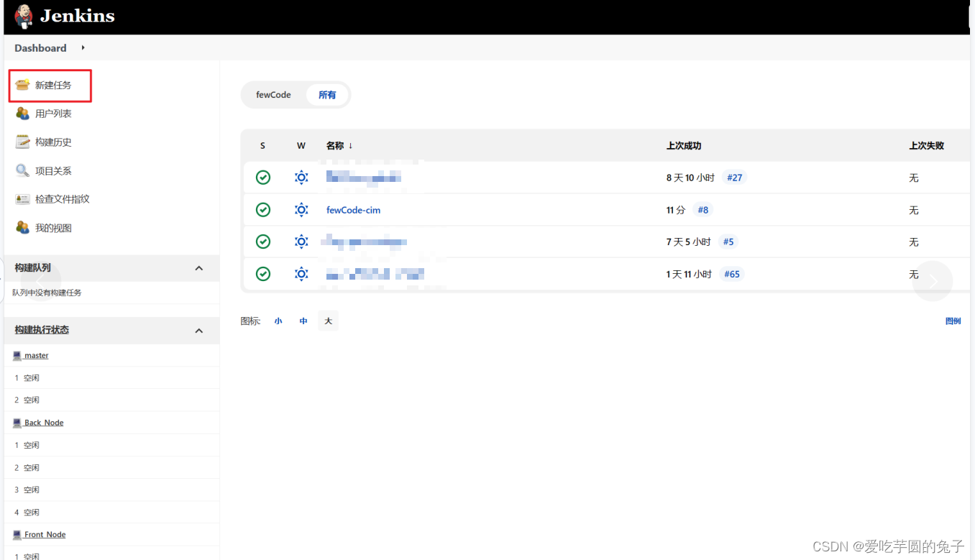Sort by the 上次失败 column header

(927, 146)
